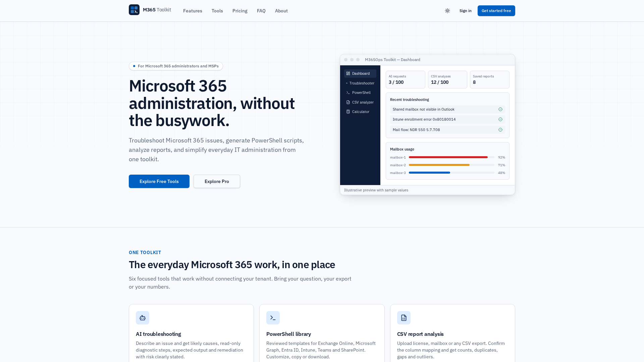Click the Get started free button
The height and width of the screenshot is (362, 644).
click(496, 11)
